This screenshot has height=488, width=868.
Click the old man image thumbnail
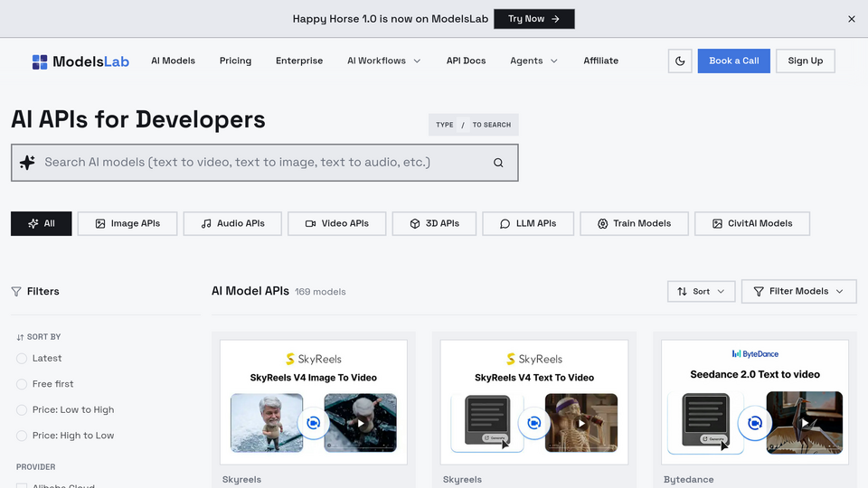click(x=267, y=423)
